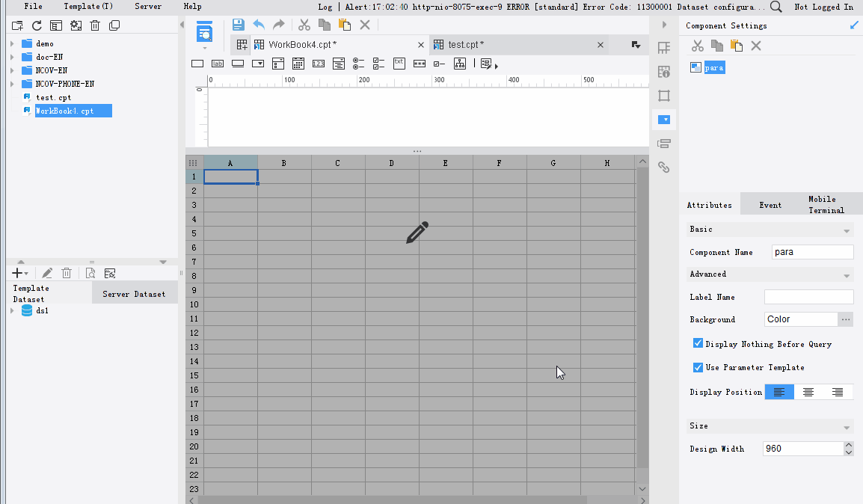
Task: Add a Number Editor widget
Action: (318, 64)
